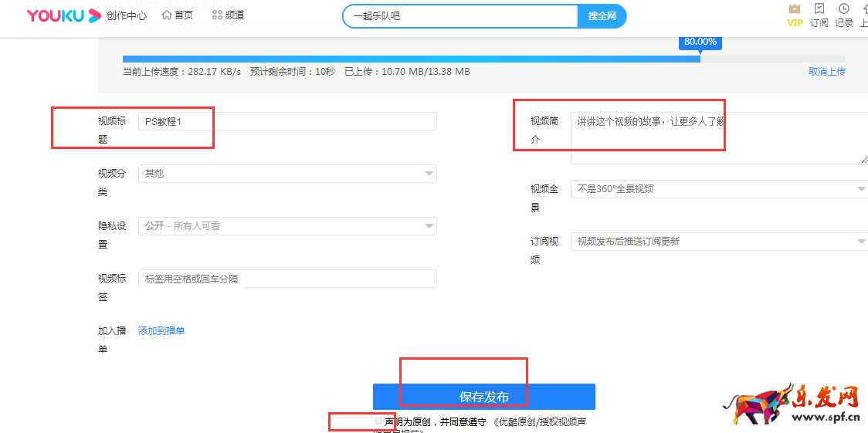
Task: Focus the 视频标题 title input field
Action: pos(287,121)
